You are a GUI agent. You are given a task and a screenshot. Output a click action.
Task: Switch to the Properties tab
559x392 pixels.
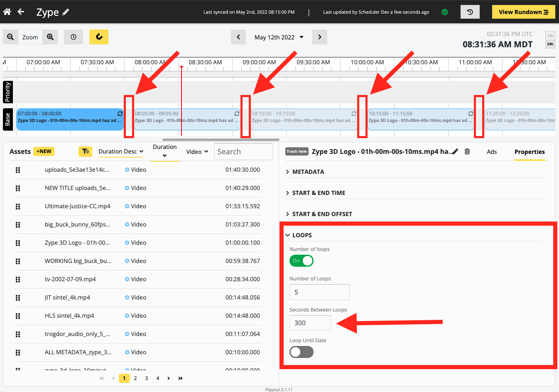point(530,152)
